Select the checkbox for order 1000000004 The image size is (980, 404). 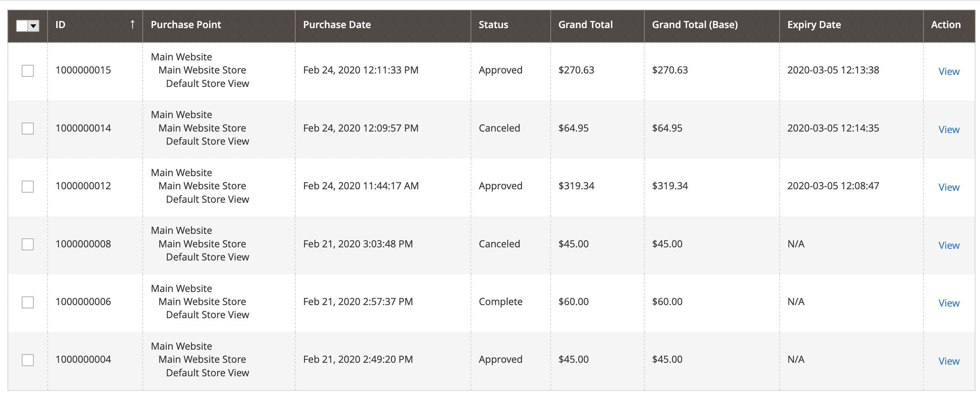click(28, 360)
